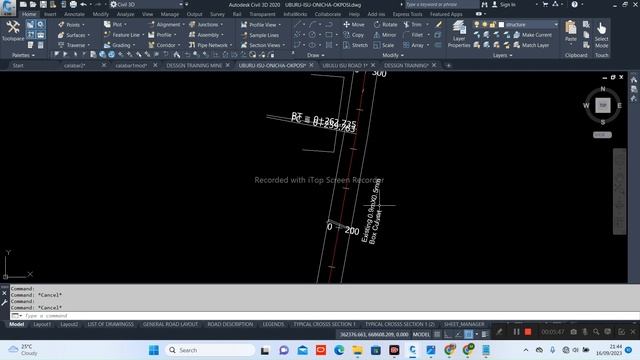Viewport: 640px width, 360px height.
Task: Click Match Layer tool
Action: coord(531,45)
